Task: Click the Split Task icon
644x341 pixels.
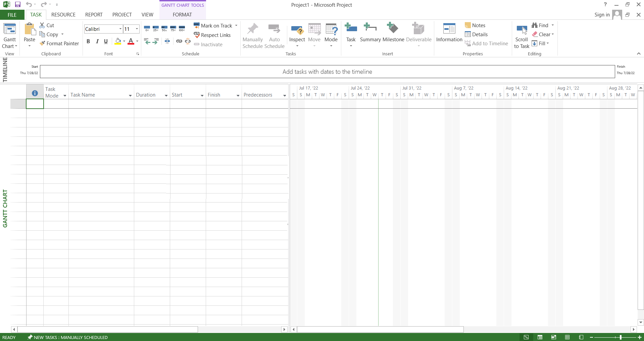Action: [x=167, y=41]
